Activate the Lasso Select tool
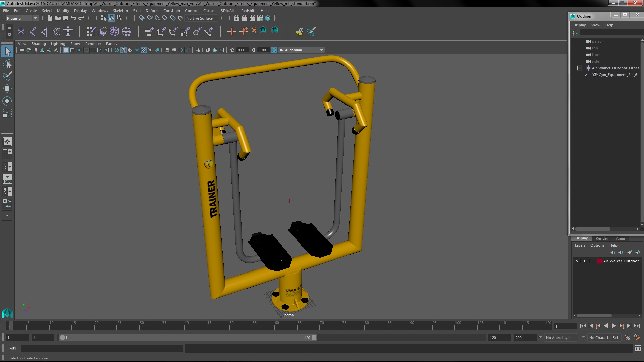 7,64
